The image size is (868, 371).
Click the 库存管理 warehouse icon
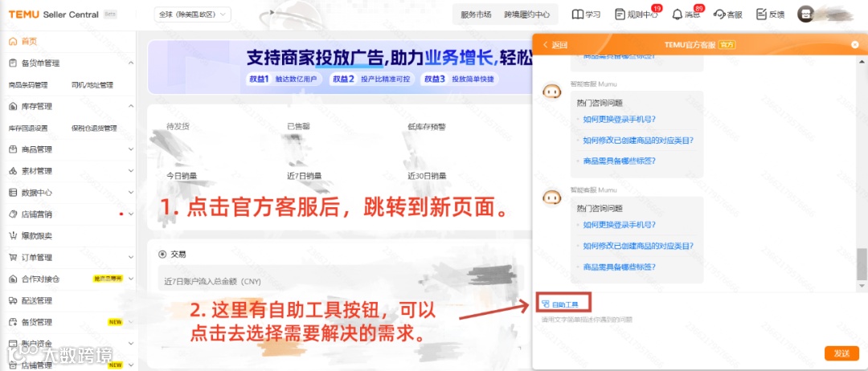point(13,106)
